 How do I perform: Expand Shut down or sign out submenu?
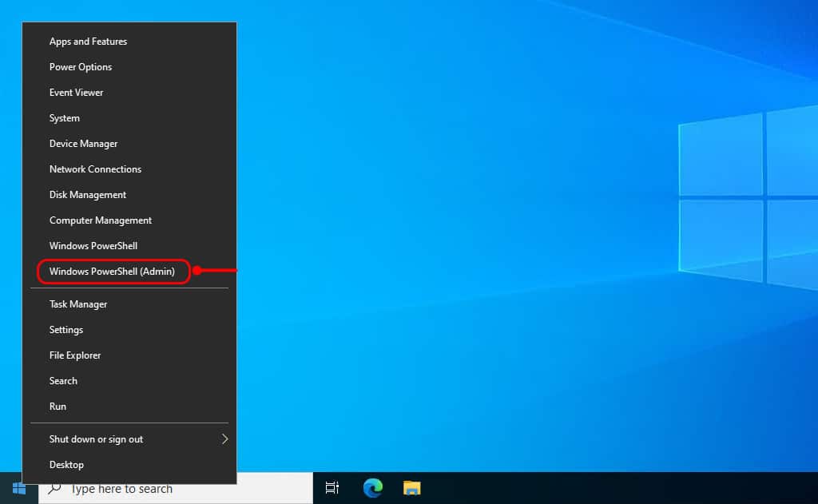point(129,439)
